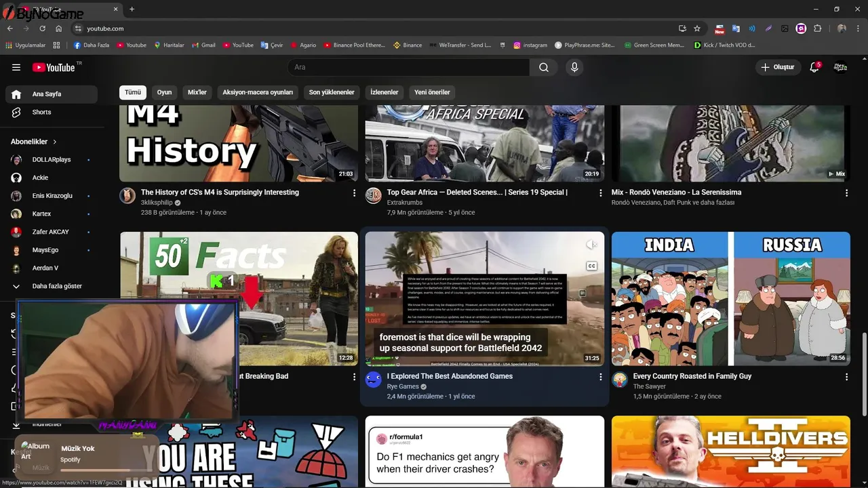Open the Gmail bookmark

click(x=203, y=45)
